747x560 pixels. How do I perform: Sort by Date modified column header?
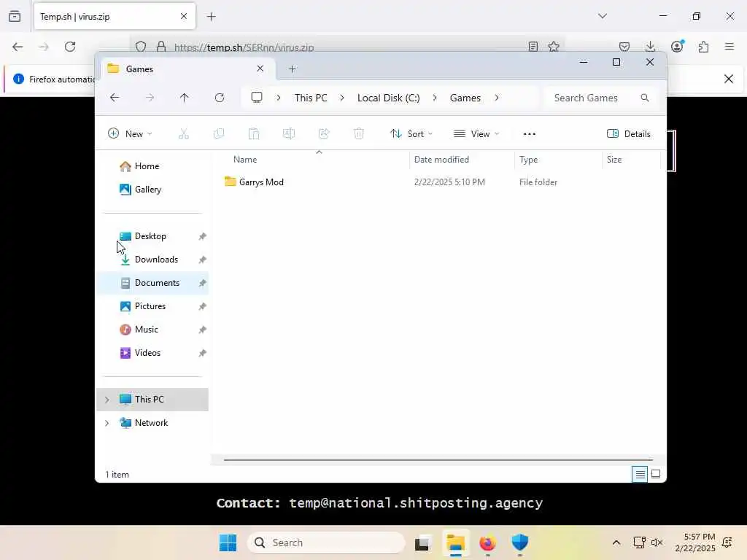tap(462, 160)
